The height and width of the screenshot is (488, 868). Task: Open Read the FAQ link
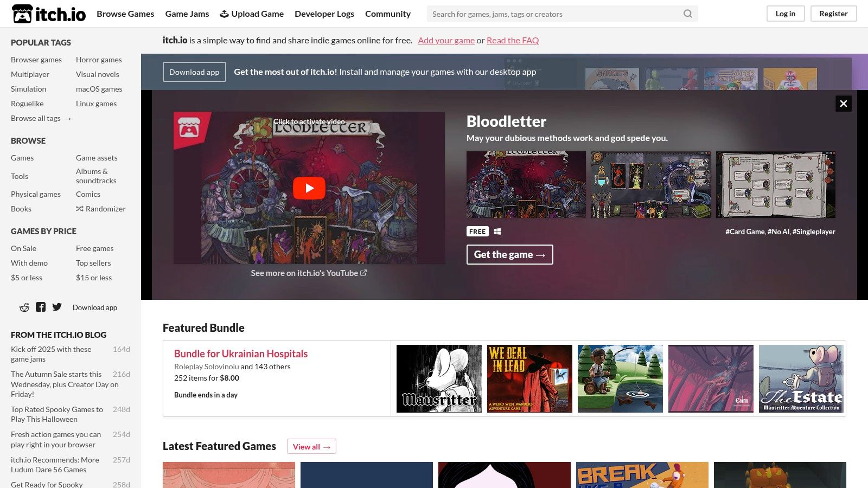coord(513,40)
